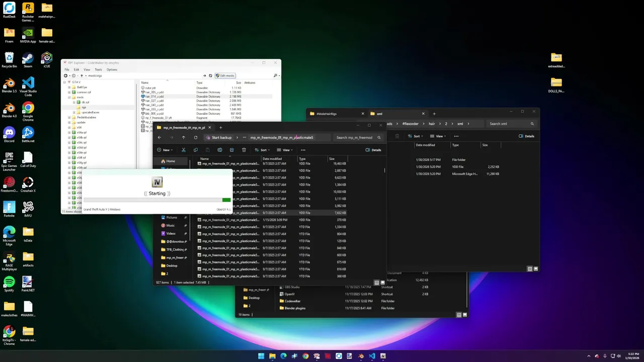Select hair_014_u.ydd in CodeWalker file list
644x362 pixels.
pyautogui.click(x=153, y=96)
